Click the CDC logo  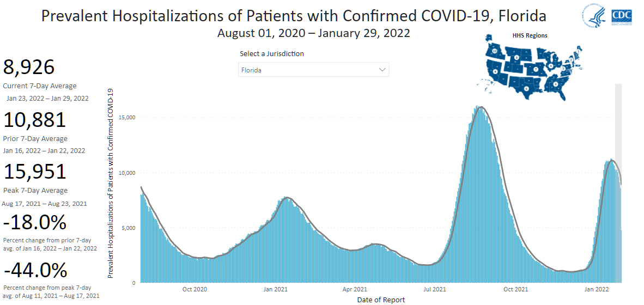tap(622, 15)
